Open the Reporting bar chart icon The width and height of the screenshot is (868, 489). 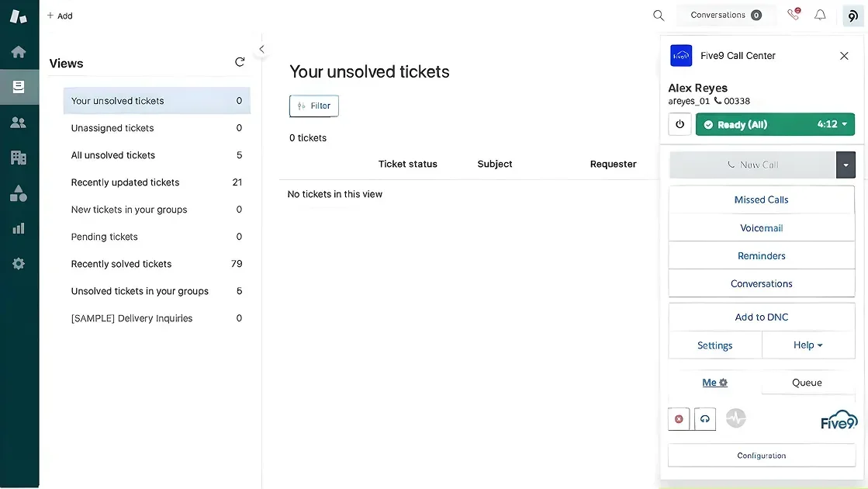pyautogui.click(x=19, y=228)
